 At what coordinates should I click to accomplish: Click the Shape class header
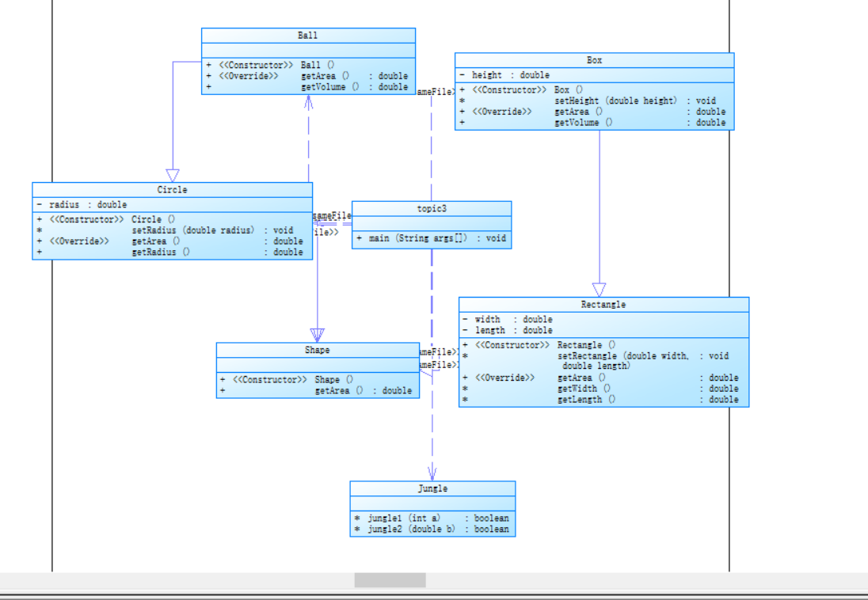click(x=318, y=351)
